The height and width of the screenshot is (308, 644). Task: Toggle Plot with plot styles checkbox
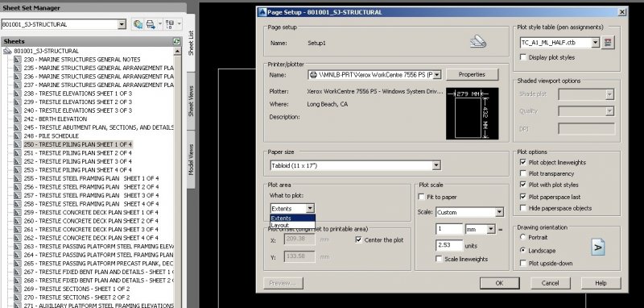point(523,185)
